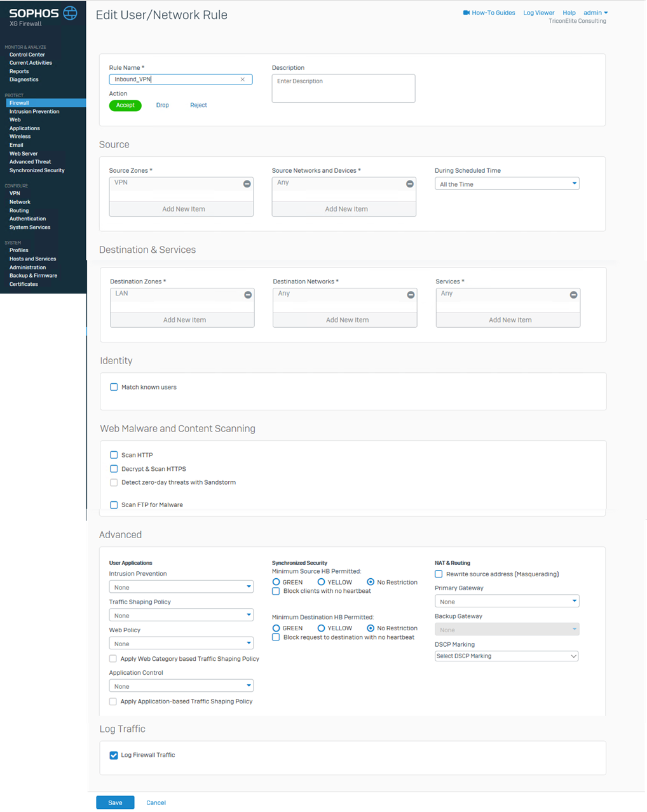
Task: Click the Cancel link
Action: tap(156, 803)
